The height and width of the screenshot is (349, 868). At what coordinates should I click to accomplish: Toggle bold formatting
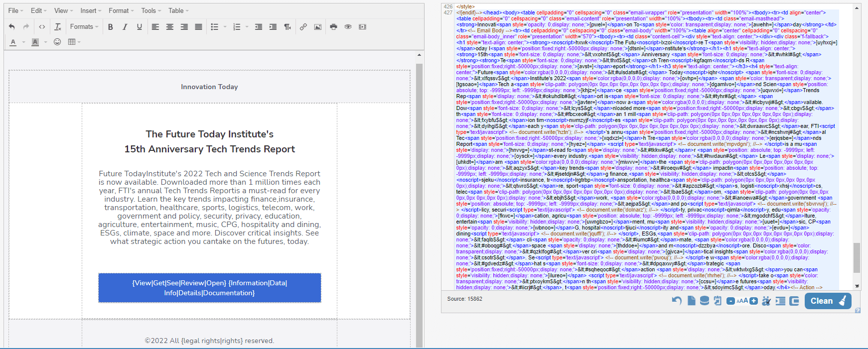(x=111, y=27)
